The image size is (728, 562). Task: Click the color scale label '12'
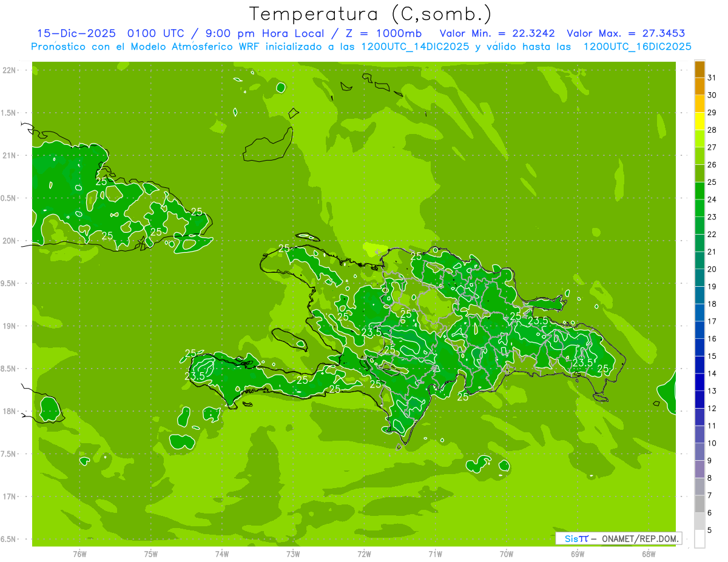[712, 409]
